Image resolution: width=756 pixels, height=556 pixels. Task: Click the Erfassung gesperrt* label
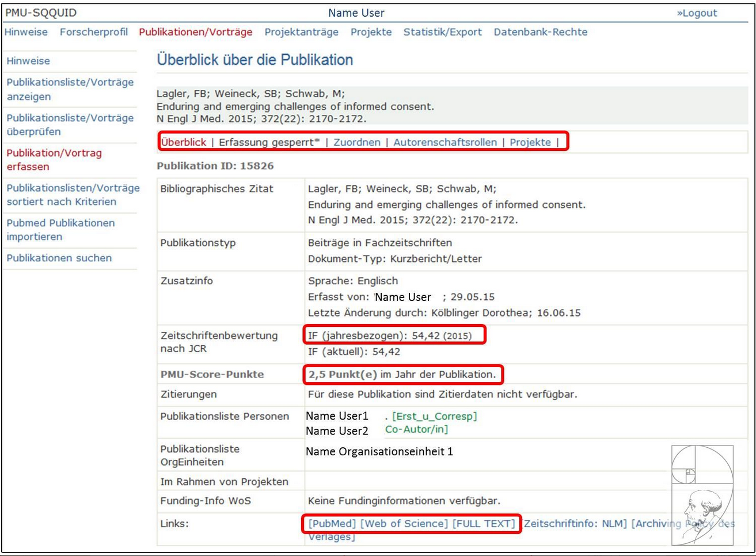pos(269,142)
